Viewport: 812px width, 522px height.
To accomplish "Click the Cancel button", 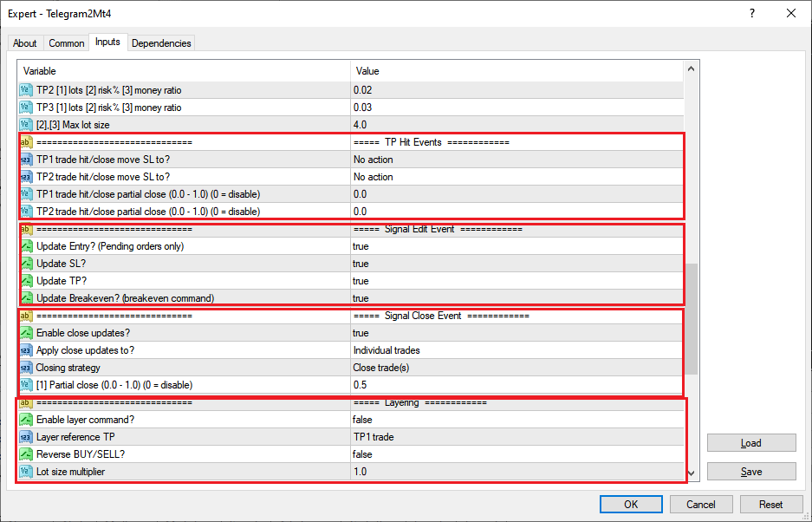I will 701,505.
